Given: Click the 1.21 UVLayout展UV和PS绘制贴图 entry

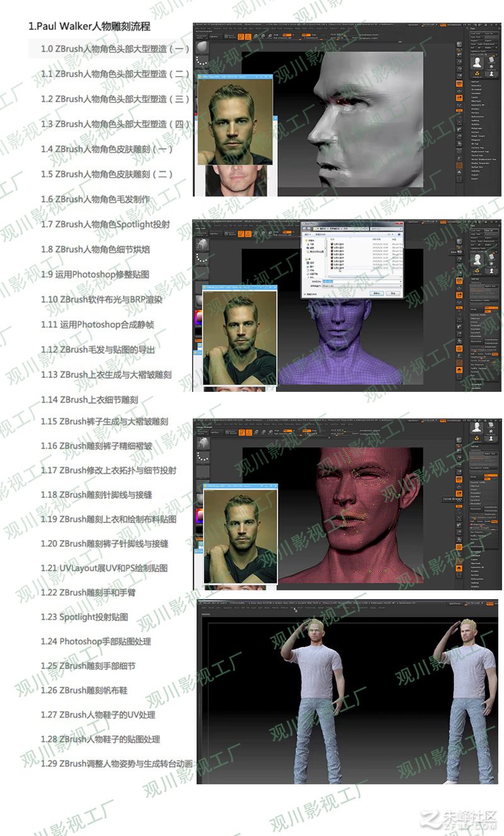Looking at the screenshot, I should point(104,568).
